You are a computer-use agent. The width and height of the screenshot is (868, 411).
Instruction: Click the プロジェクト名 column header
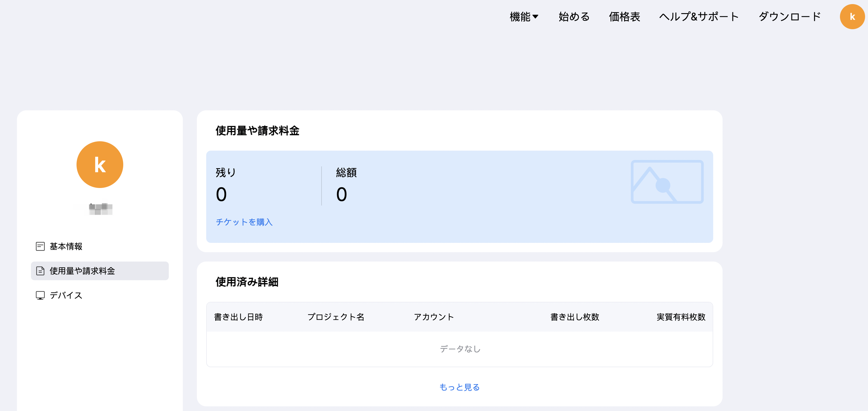[x=336, y=317]
